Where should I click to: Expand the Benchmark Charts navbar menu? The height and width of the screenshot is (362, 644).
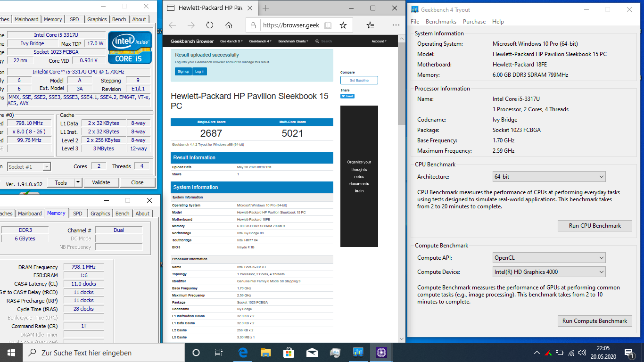(293, 41)
